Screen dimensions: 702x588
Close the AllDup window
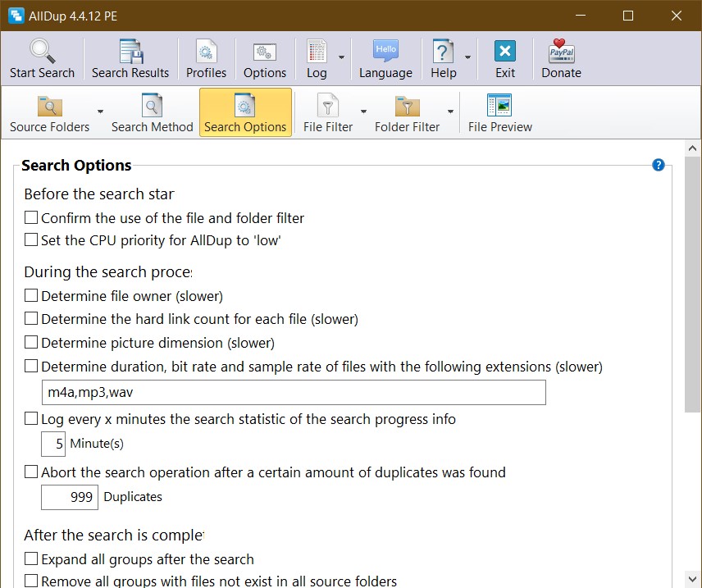[677, 16]
